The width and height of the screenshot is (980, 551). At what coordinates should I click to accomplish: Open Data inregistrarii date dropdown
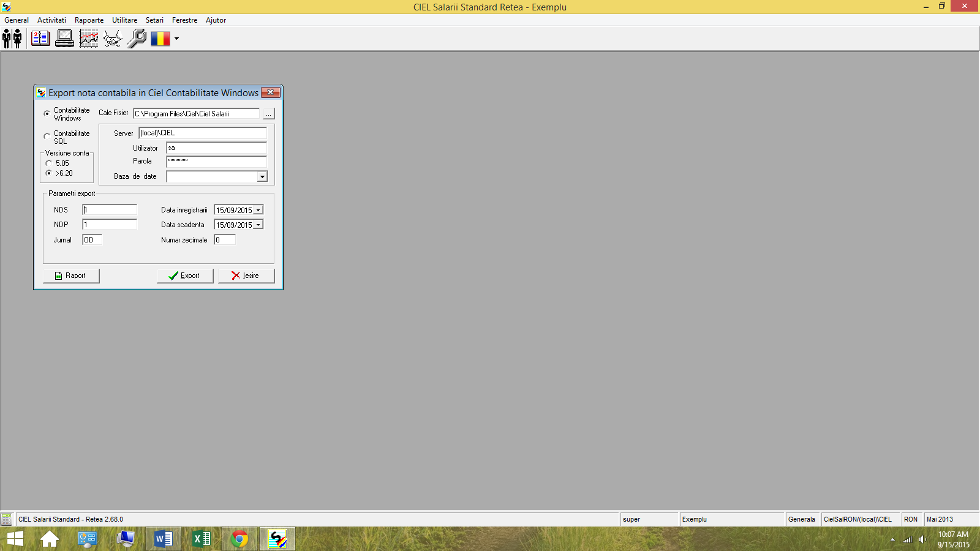(258, 210)
